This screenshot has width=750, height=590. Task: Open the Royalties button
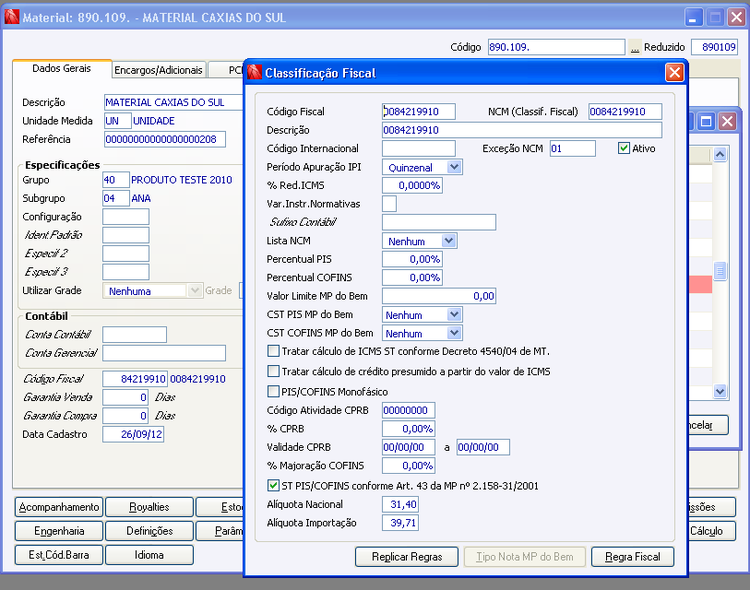coord(149,507)
